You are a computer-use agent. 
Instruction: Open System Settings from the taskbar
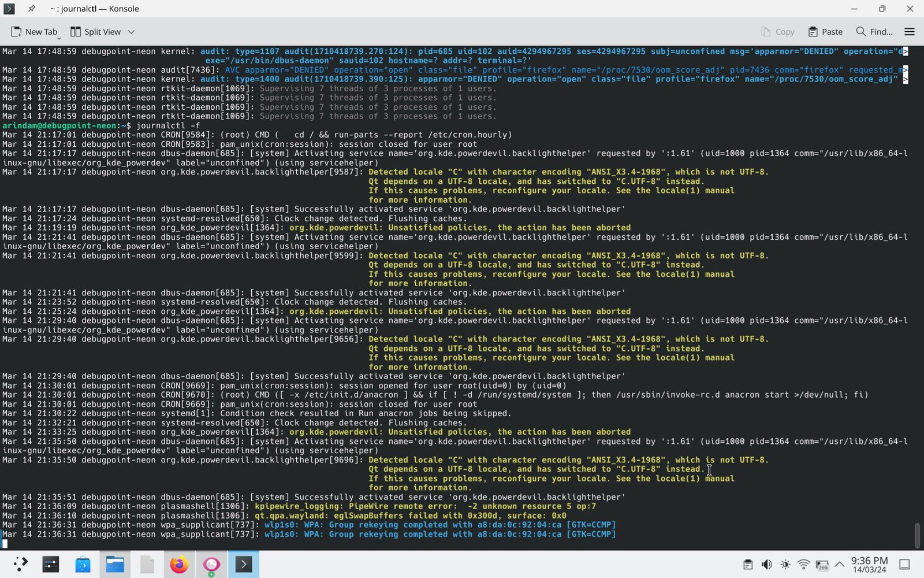pyautogui.click(x=51, y=565)
